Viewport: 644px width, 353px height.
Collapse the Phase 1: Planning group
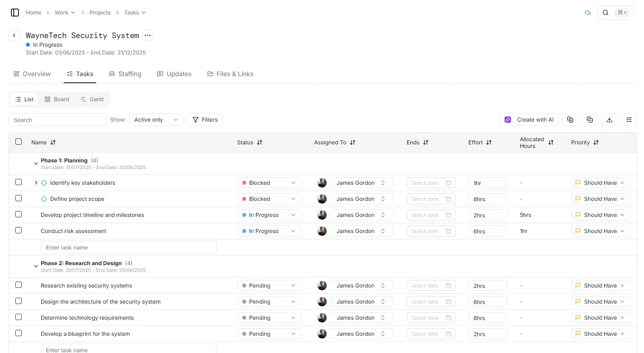(36, 164)
